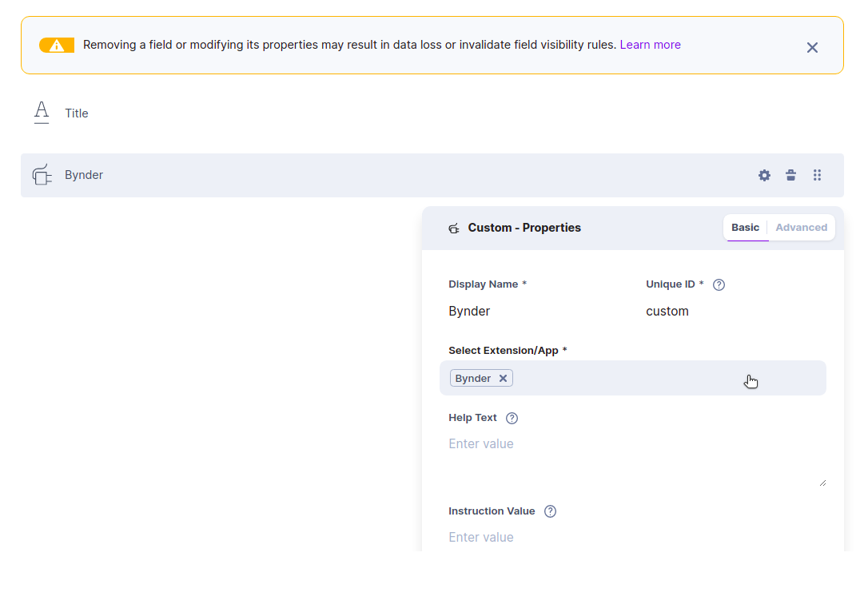Screen dimensions: 868x612
Task: Open the Select Extension/App dropdown
Action: pos(633,378)
